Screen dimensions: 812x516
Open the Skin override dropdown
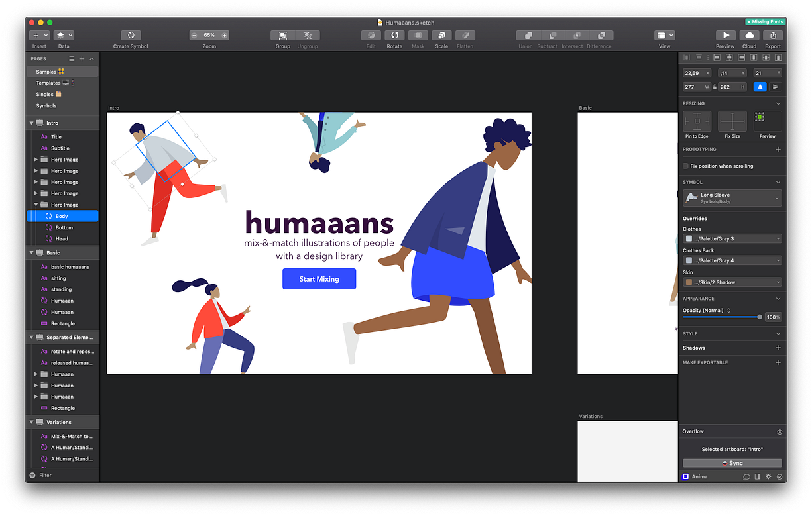point(732,282)
